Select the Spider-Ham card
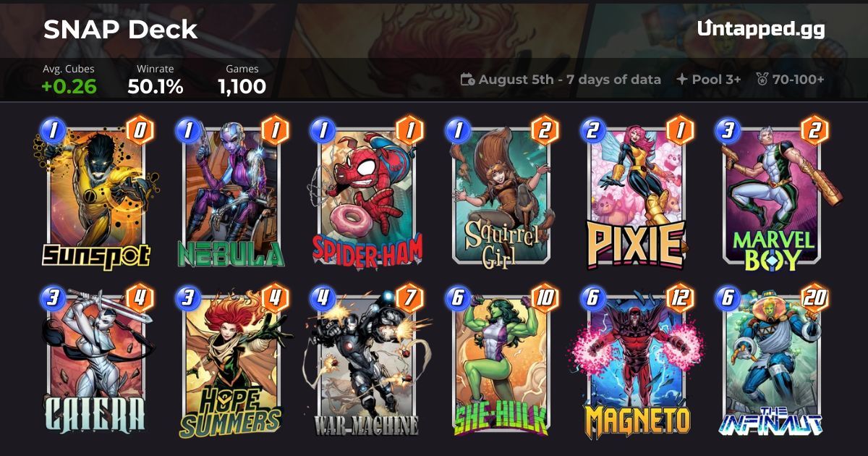Screen dimensions: 868x456 (x=367, y=193)
